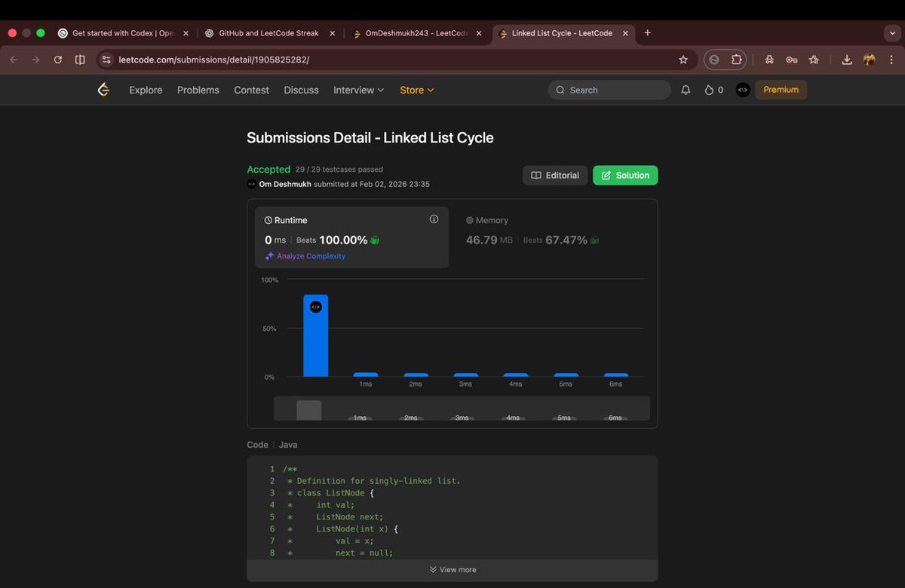Click '29 / 29 testcases passed' text
This screenshot has width=905, height=588.
(339, 170)
